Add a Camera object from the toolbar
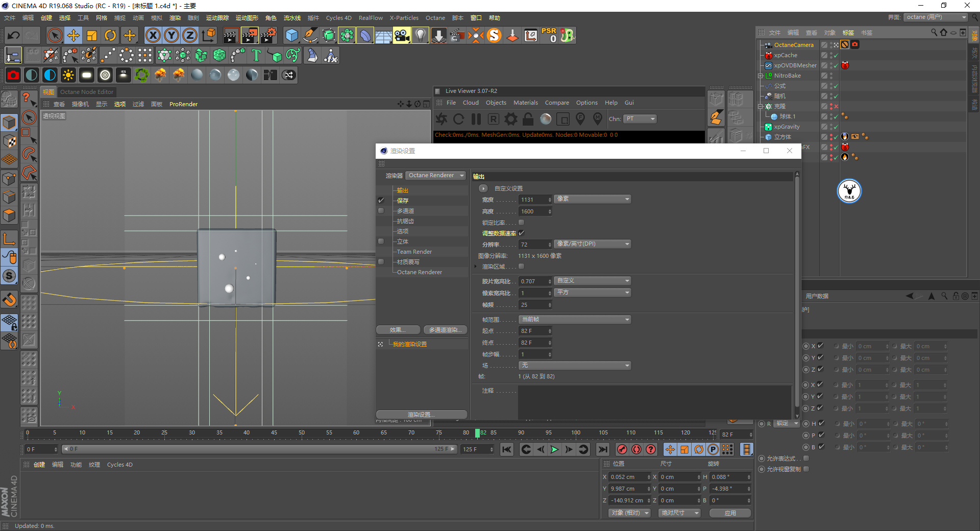 tap(402, 35)
